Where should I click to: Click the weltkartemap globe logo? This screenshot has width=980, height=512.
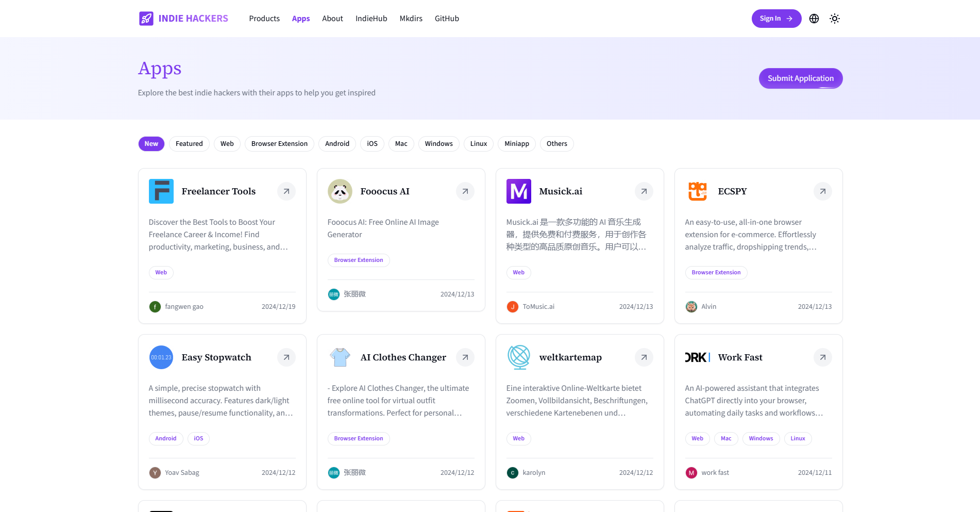coord(519,357)
